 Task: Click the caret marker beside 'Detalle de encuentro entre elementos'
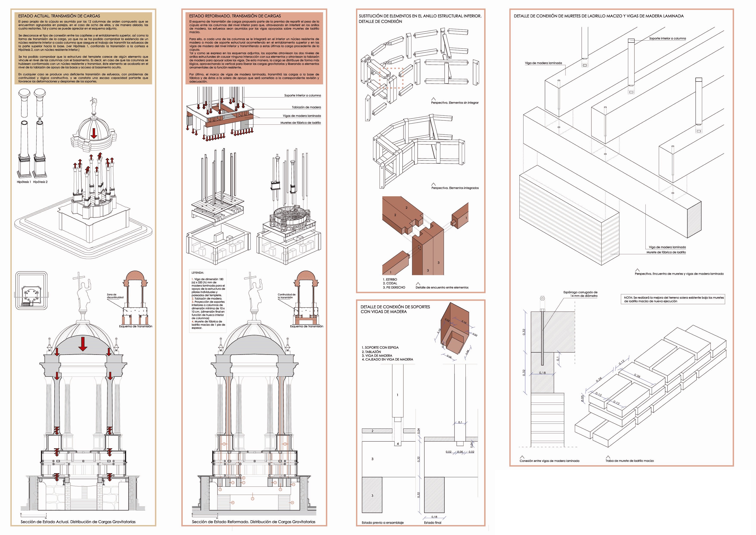pos(418,284)
